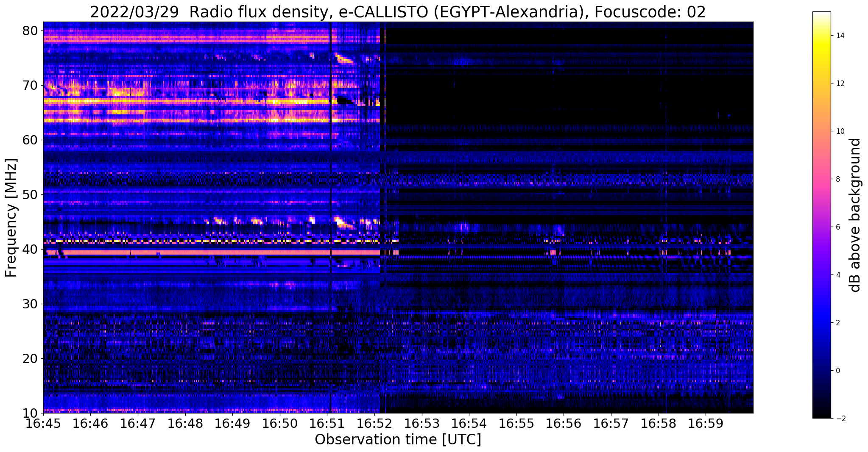Click the 16:54 time tick label
868x452 pixels.
[x=469, y=424]
